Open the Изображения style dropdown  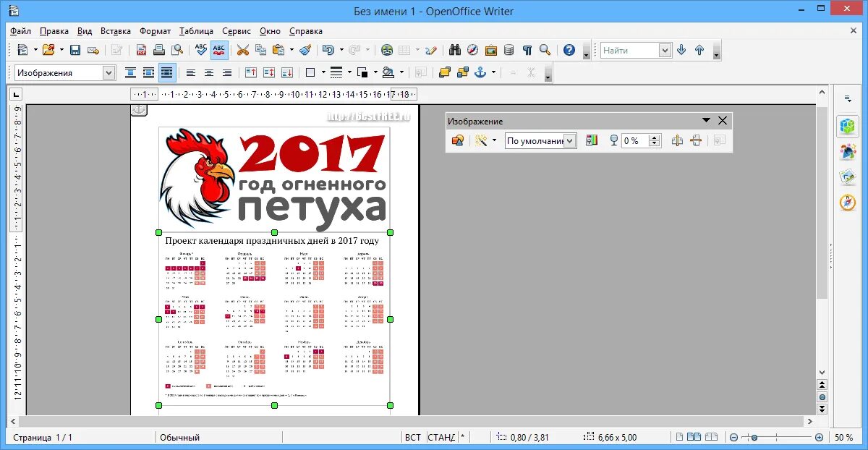(x=109, y=72)
